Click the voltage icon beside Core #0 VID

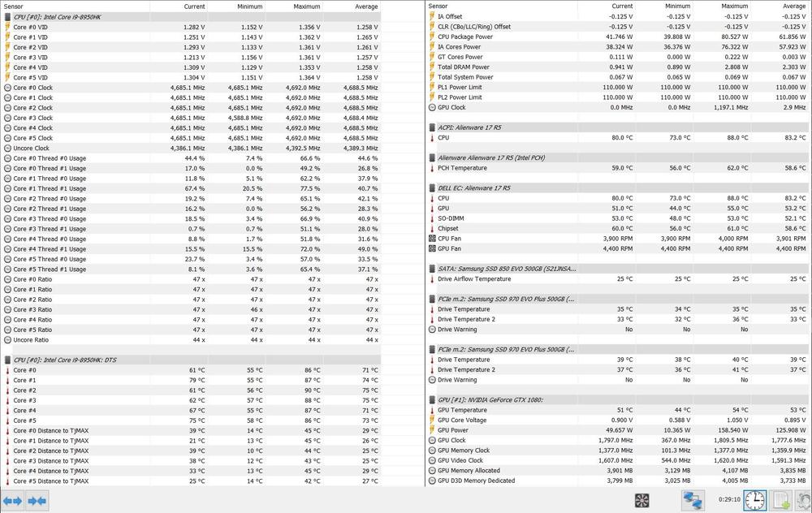(x=6, y=27)
